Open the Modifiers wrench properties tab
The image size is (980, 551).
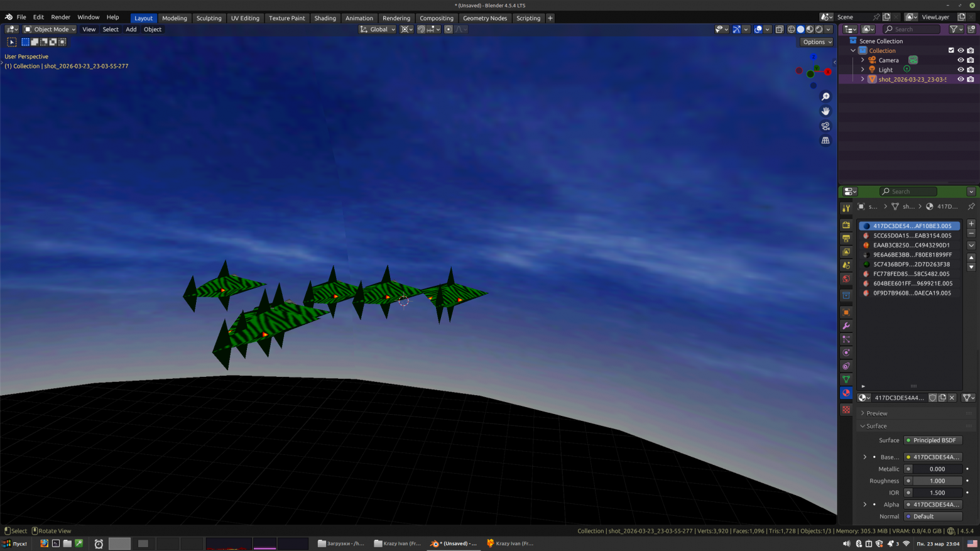846,325
